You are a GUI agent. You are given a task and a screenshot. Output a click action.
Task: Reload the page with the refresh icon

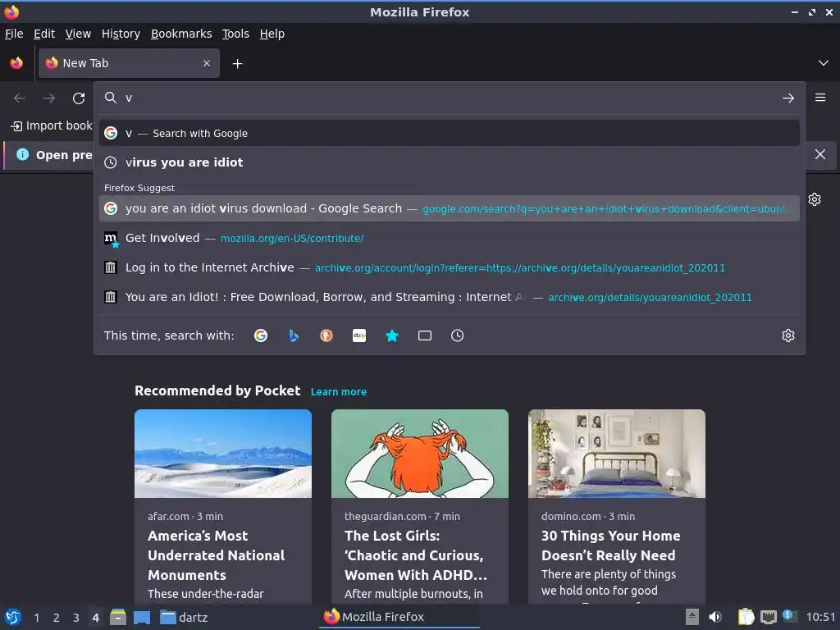79,98
